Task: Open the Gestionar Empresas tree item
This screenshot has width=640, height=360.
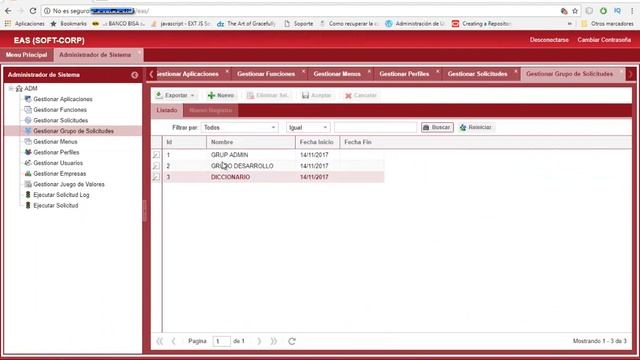Action: point(60,173)
